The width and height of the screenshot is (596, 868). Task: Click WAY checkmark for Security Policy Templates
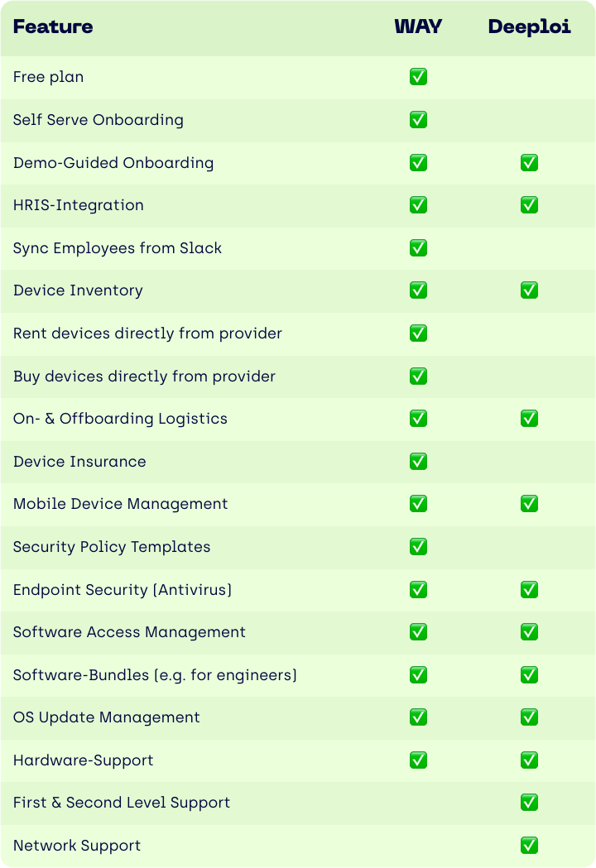(418, 547)
